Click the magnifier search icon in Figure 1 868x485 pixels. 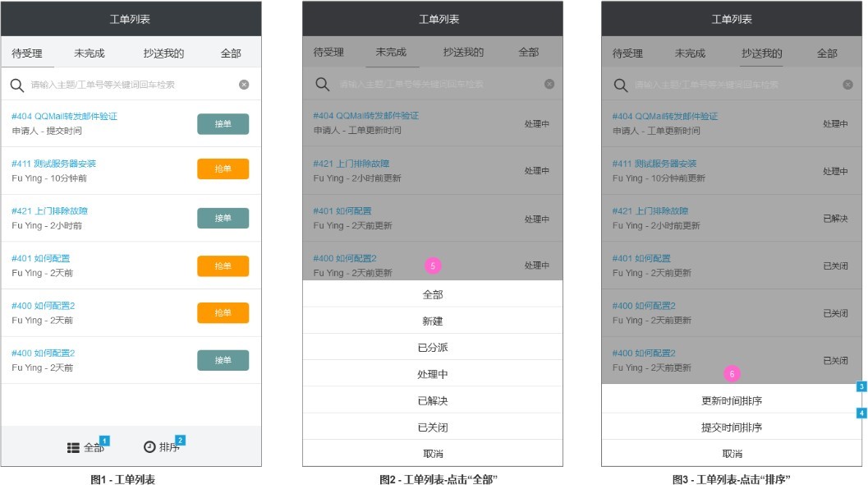tap(16, 85)
